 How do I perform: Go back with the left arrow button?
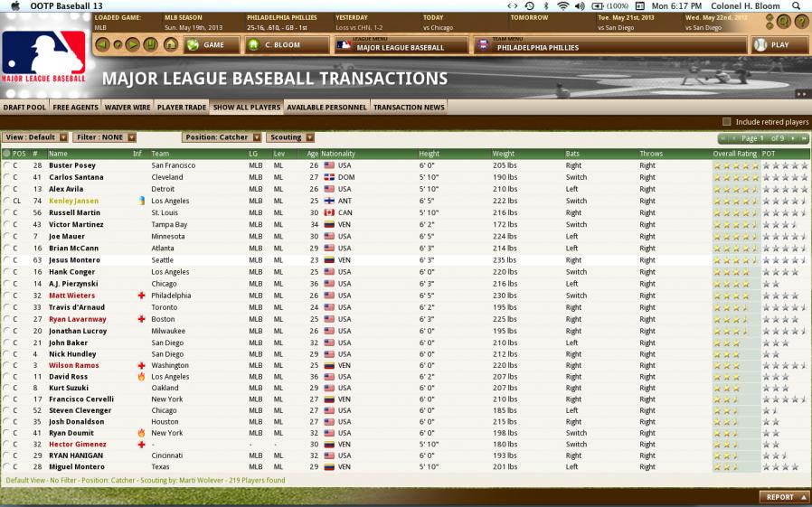point(102,45)
